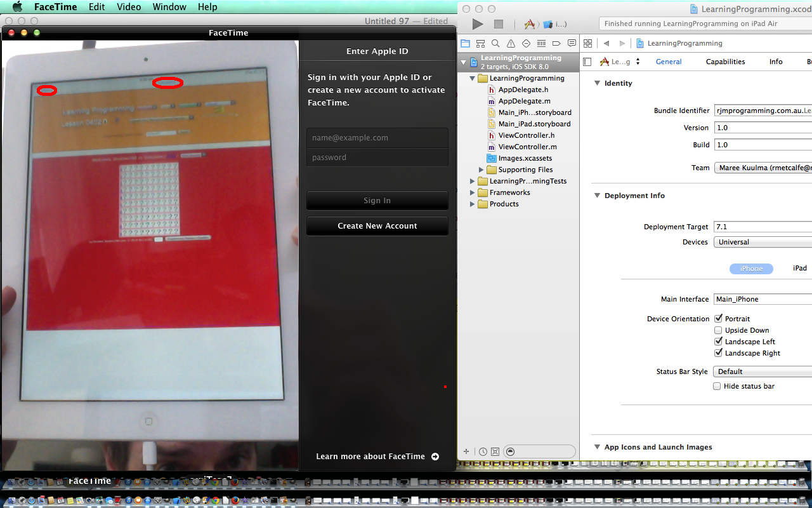Open the Help menu
Screen dimensions: 812x508
pos(207,7)
